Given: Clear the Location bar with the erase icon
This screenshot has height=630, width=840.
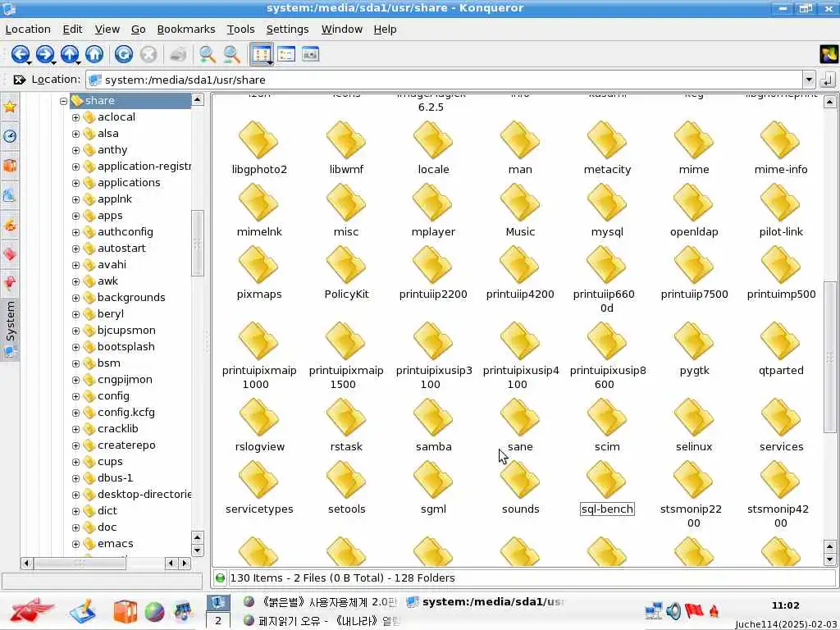Looking at the screenshot, I should click(20, 80).
